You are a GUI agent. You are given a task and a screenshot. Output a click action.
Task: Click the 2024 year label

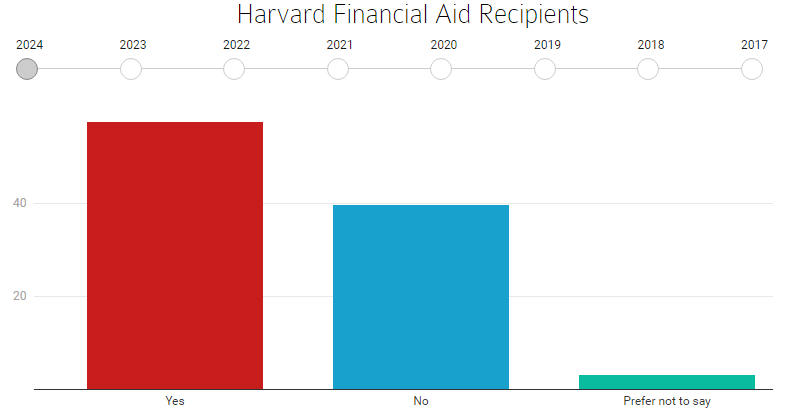click(x=30, y=45)
